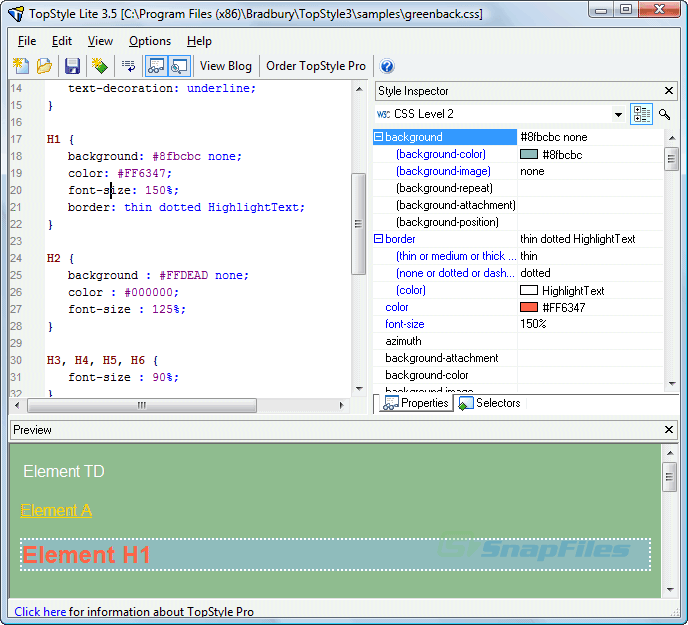Open the CSS Level 2 dropdown

pos(618,115)
